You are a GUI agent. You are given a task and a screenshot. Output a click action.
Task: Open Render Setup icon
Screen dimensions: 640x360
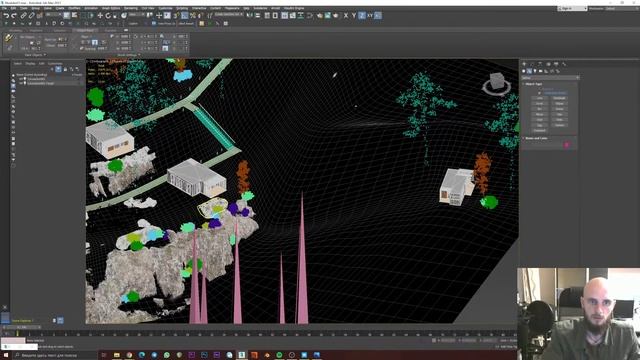319,16
